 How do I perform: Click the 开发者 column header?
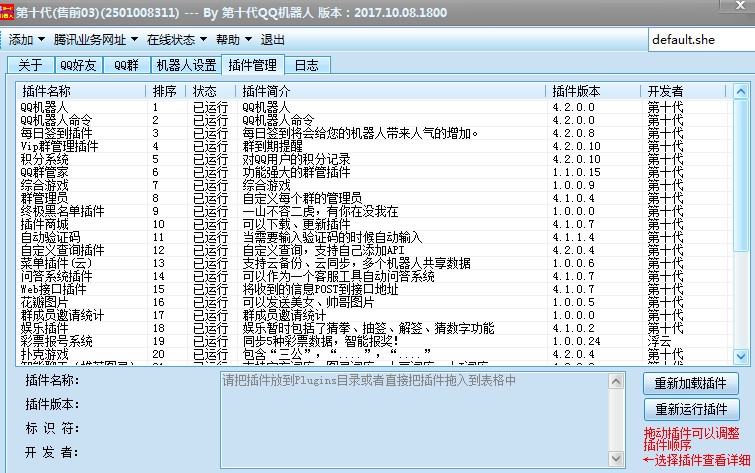pos(686,91)
